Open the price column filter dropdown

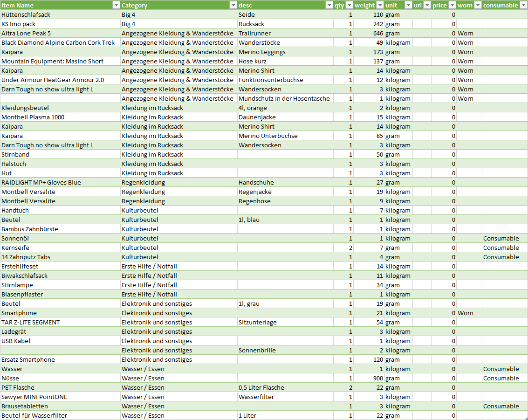(452, 5)
